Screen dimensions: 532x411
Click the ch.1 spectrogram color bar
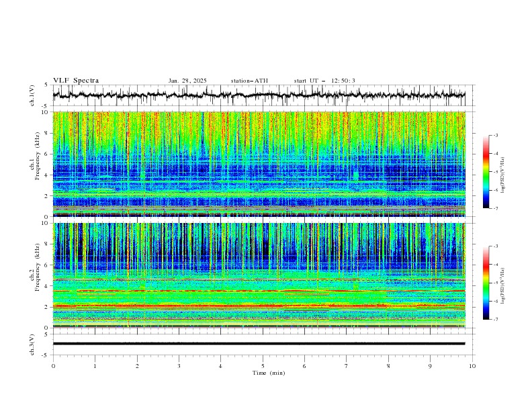(486, 171)
